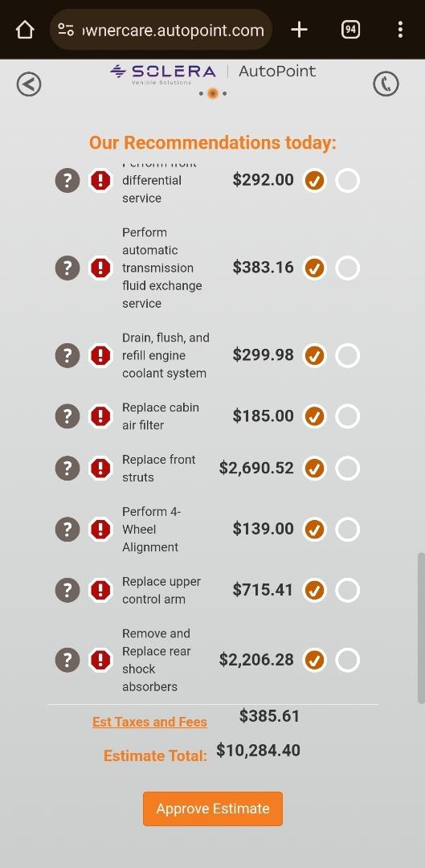425x868 pixels.
Task: Tap the ownercare.autopoint.com address bar
Action: [161, 30]
